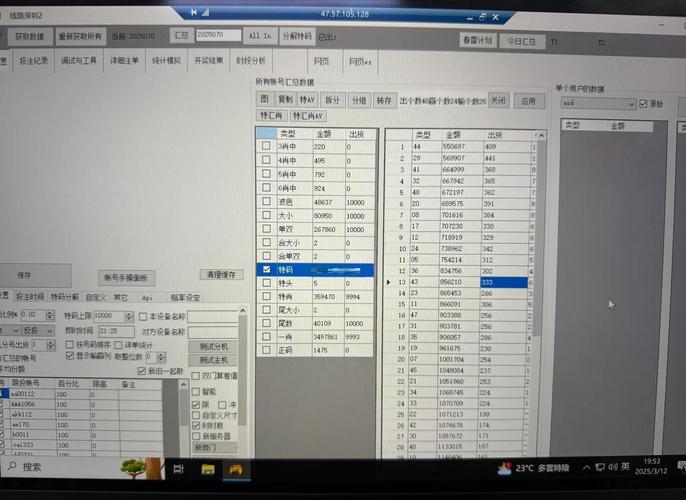Click the 特汇肖AV button
686x500 pixels.
point(308,115)
